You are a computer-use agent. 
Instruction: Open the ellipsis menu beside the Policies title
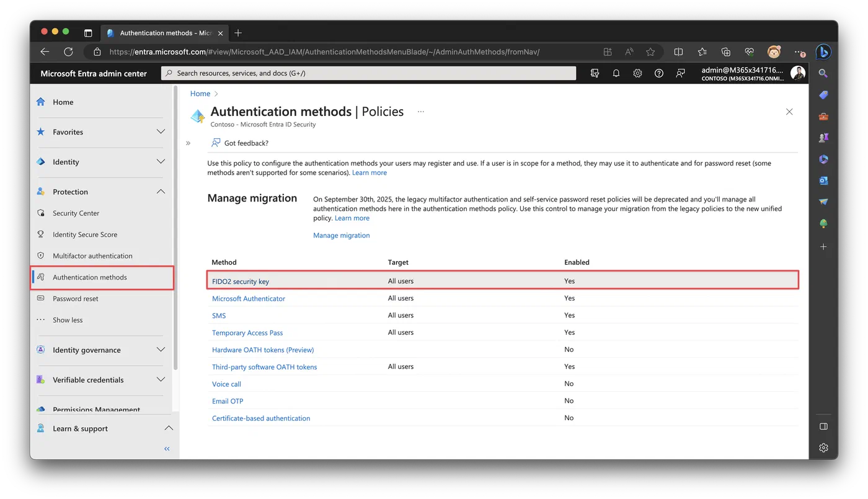point(421,112)
